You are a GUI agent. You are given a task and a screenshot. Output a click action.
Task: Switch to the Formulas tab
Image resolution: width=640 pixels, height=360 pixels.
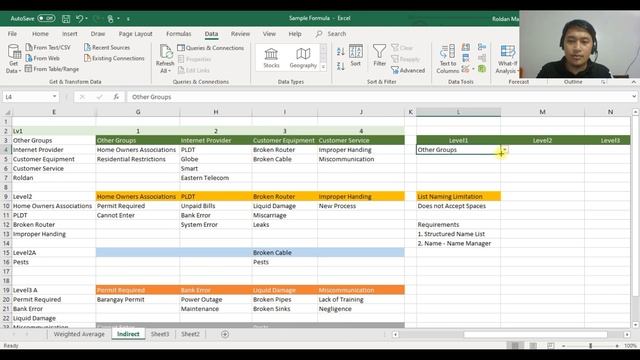(x=178, y=34)
